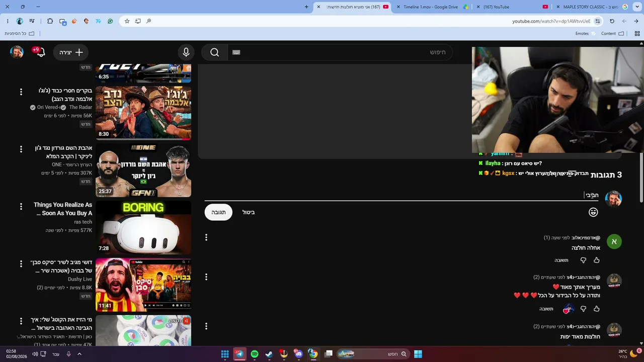
Task: Open options for 'Things You Realize' video
Action: pyautogui.click(x=21, y=206)
